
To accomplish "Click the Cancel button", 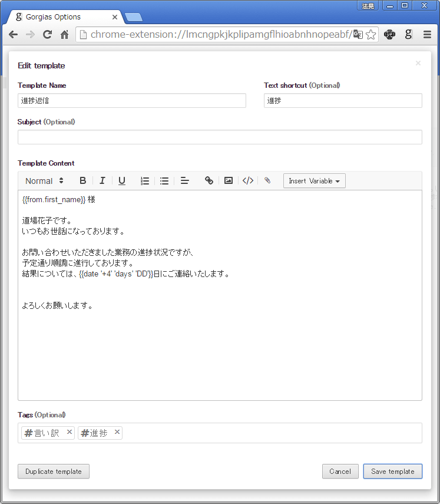I will point(340,472).
